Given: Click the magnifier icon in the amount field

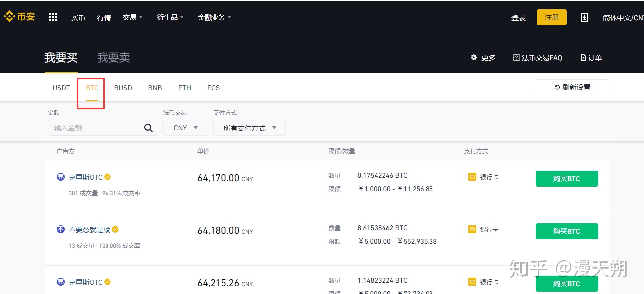Looking at the screenshot, I should pos(148,128).
